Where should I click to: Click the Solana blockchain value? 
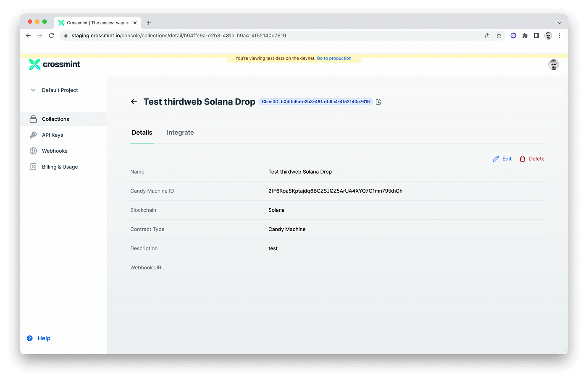[x=276, y=210]
